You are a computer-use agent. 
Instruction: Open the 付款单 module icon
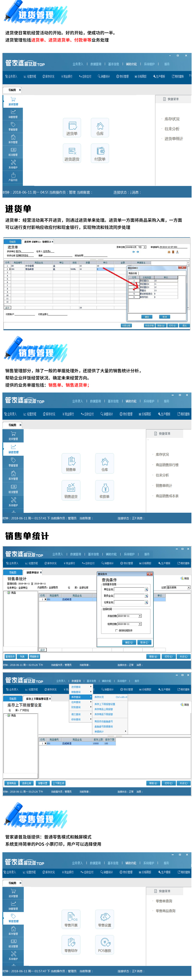pos(100,153)
